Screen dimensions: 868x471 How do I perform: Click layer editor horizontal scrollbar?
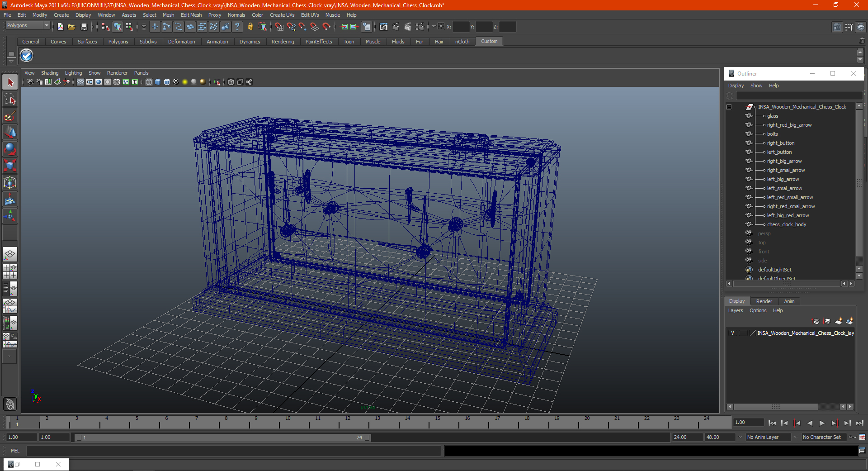coord(775,407)
